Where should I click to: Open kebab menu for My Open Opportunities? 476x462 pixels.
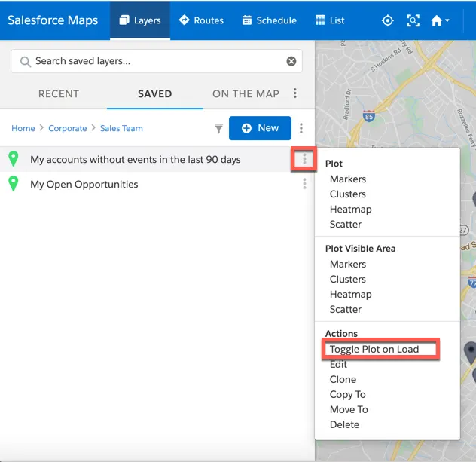click(x=304, y=184)
